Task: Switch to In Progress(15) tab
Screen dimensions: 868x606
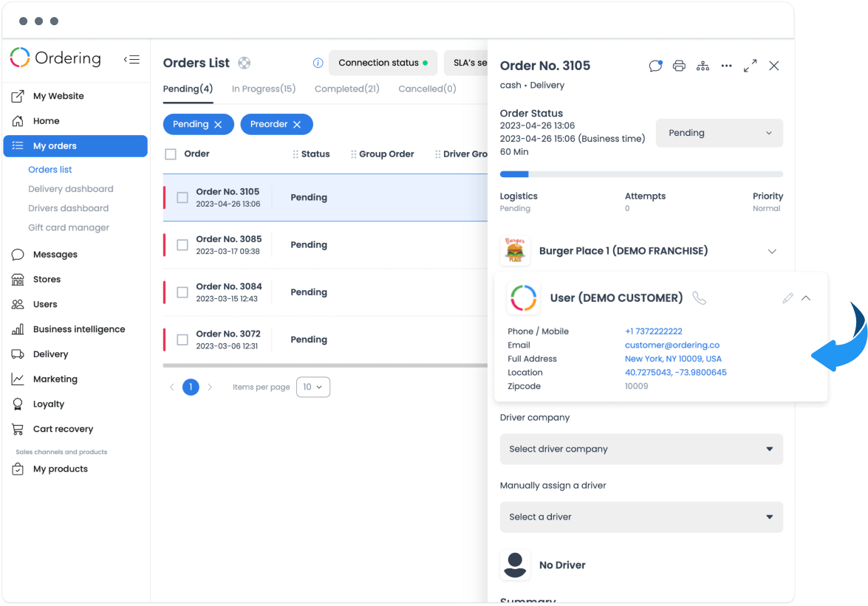Action: click(x=264, y=89)
